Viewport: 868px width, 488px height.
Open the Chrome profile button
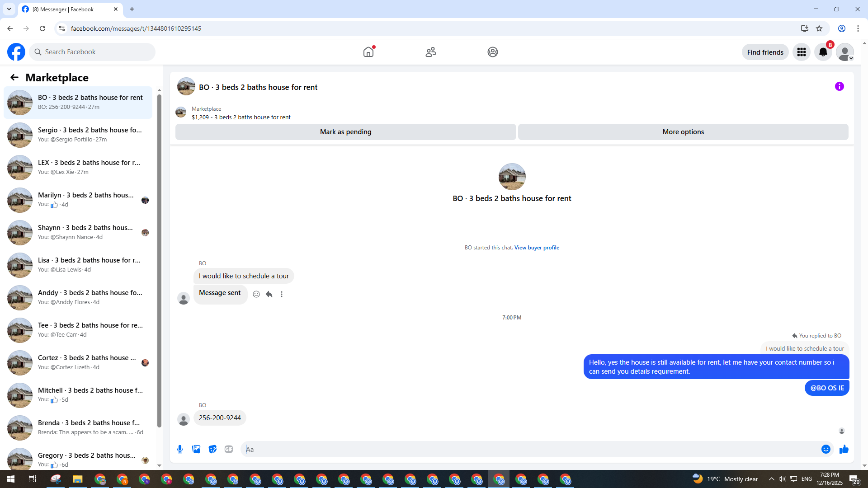click(842, 28)
